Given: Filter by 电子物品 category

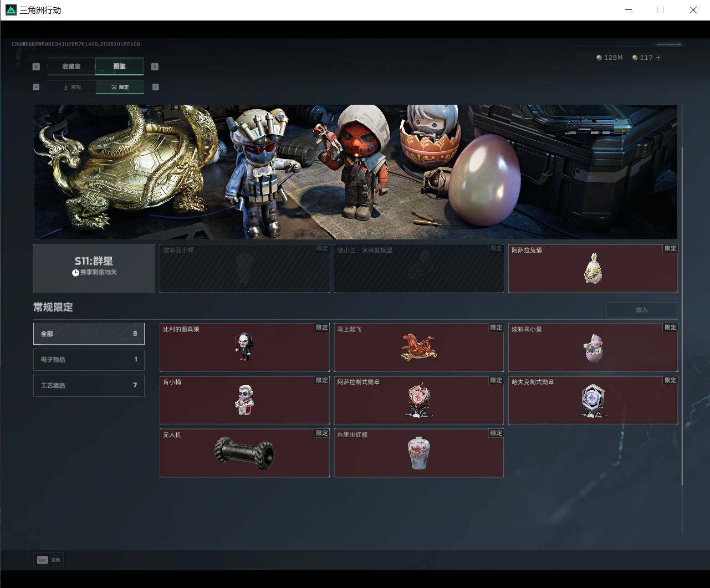Looking at the screenshot, I should click(x=89, y=359).
